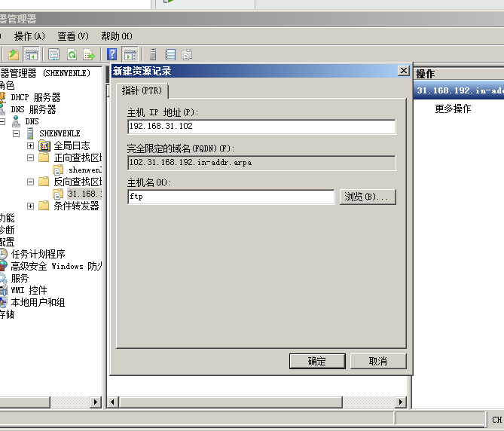
Task: Expand the 全局日志 node
Action: pyautogui.click(x=30, y=145)
